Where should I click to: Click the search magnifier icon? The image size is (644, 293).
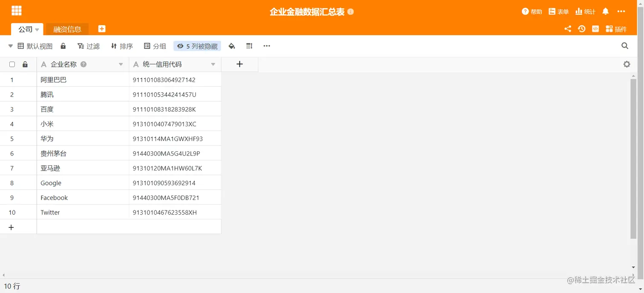[625, 46]
